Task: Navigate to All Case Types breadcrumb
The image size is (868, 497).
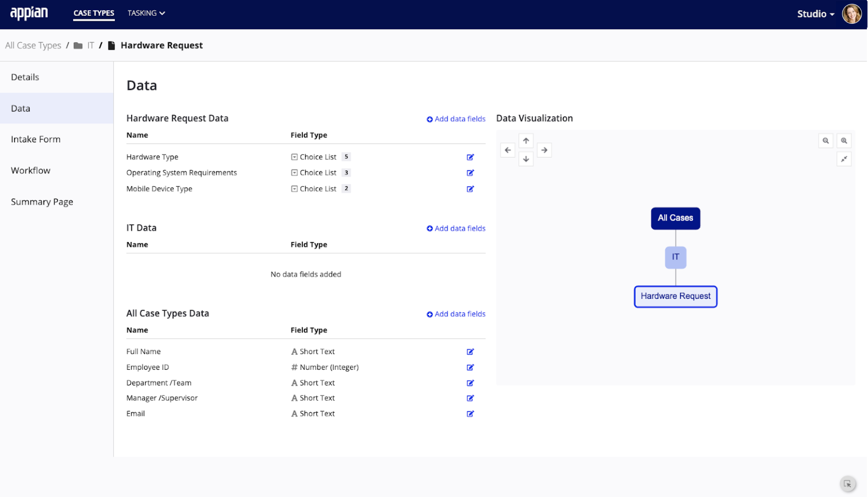Action: 33,45
